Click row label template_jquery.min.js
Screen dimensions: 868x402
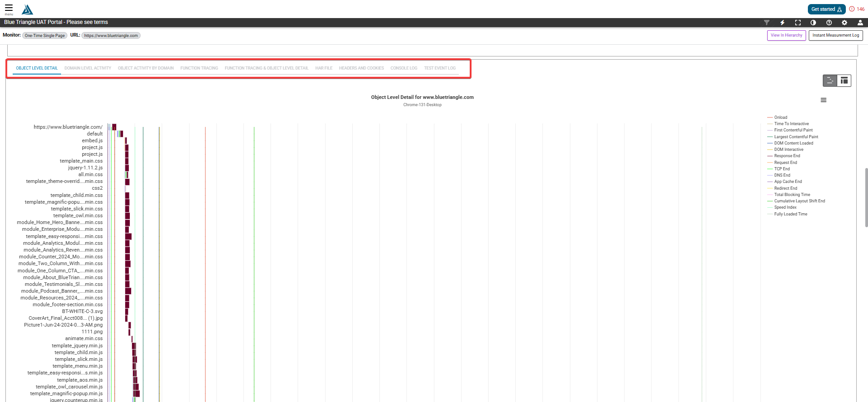(77, 346)
